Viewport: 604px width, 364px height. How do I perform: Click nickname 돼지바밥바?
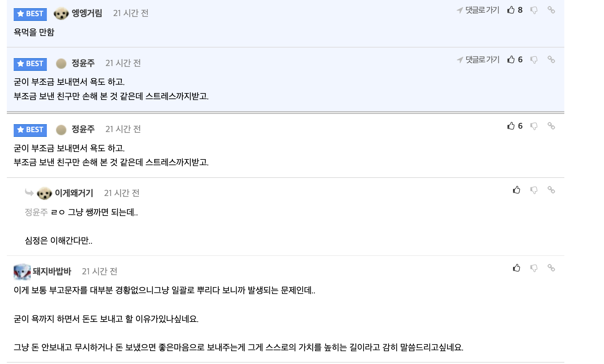click(52, 272)
